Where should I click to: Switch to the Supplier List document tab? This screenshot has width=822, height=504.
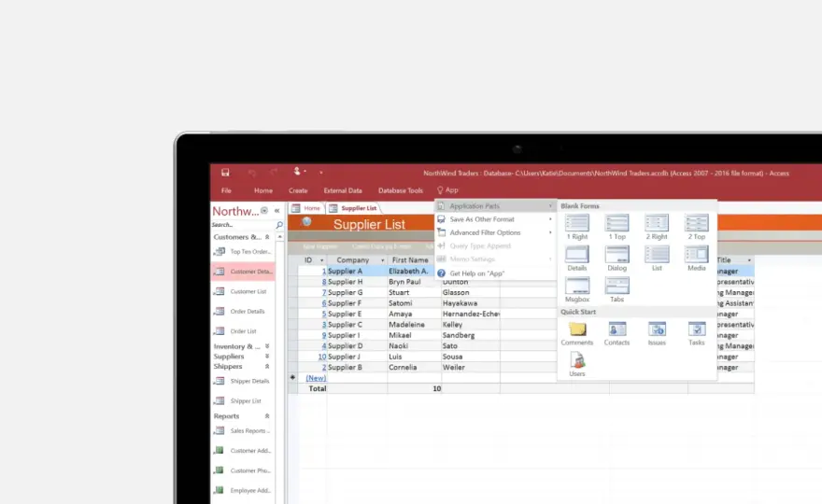point(353,208)
